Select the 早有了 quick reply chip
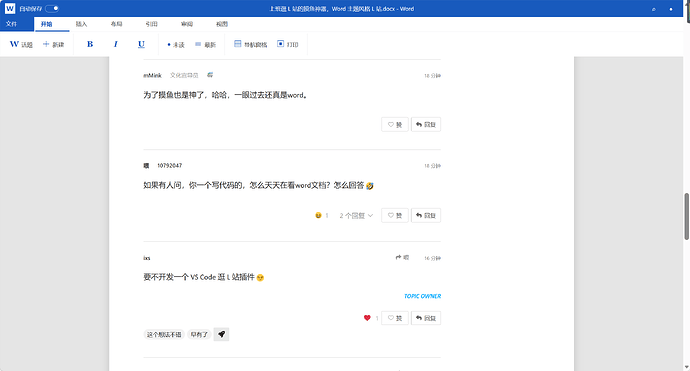This screenshot has height=371, width=690. [x=199, y=334]
